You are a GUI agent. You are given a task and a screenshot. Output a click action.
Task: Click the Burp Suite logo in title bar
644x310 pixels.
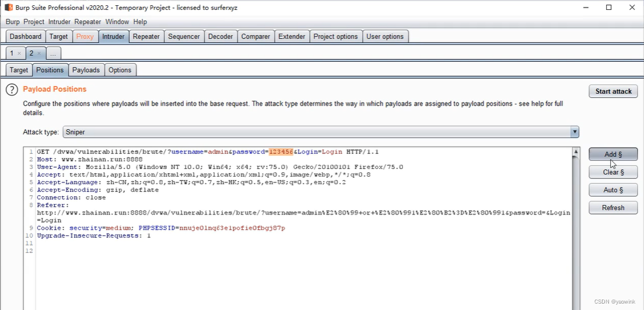coord(8,8)
